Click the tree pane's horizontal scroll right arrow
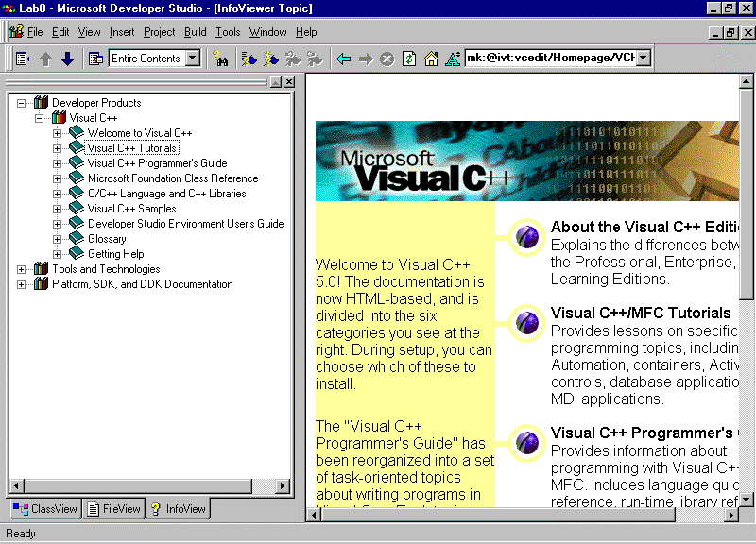This screenshot has width=756, height=544. coord(283,485)
